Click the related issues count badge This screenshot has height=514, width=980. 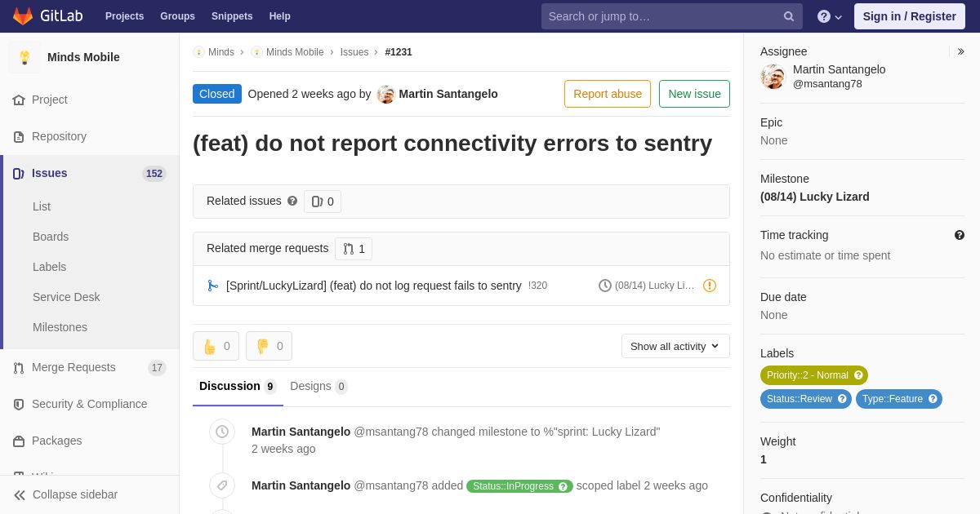pos(323,202)
